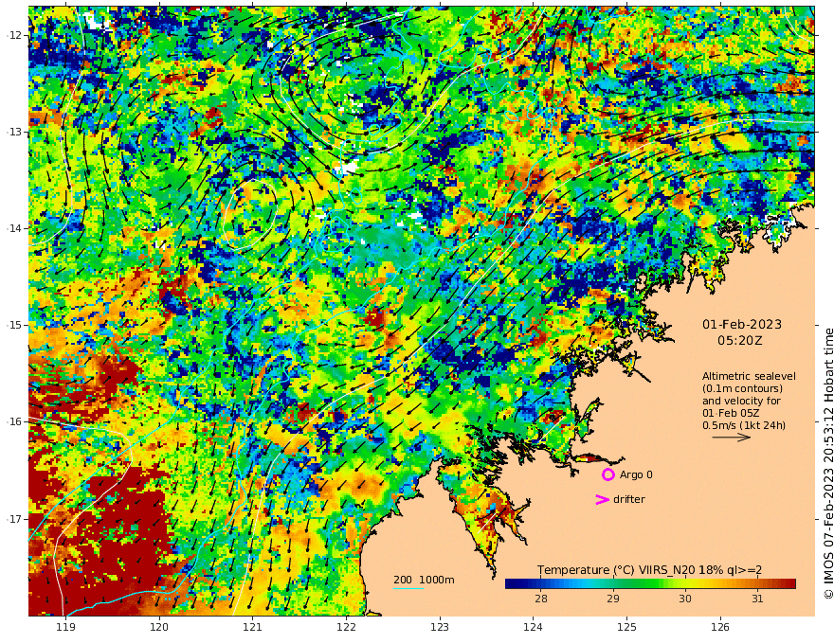834x644 pixels.
Task: Click the Temperature VIIRS_N20 colorbar title
Action: (x=649, y=570)
